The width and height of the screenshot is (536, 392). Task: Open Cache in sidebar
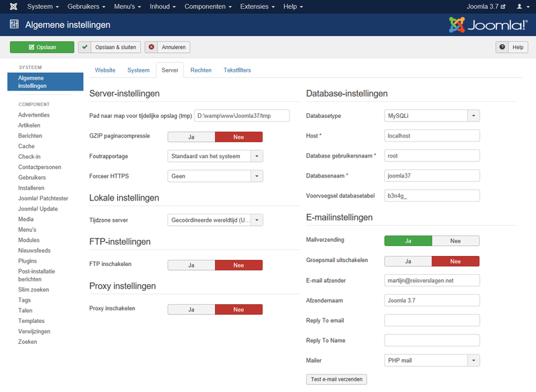[x=26, y=146]
